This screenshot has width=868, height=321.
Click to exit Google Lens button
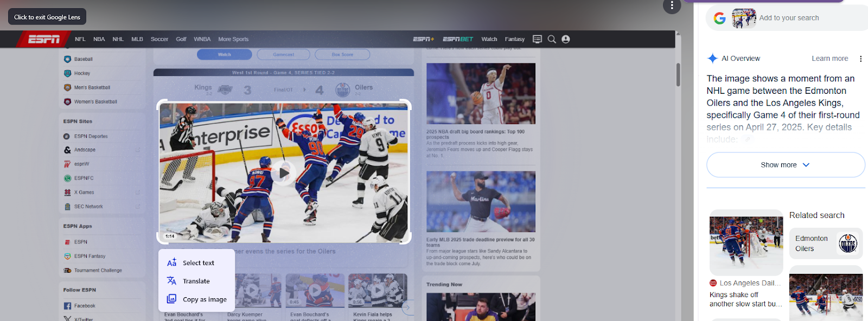point(47,17)
